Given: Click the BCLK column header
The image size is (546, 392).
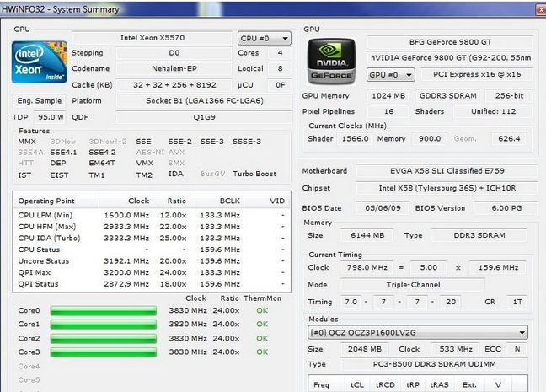Looking at the screenshot, I should pos(217,201).
